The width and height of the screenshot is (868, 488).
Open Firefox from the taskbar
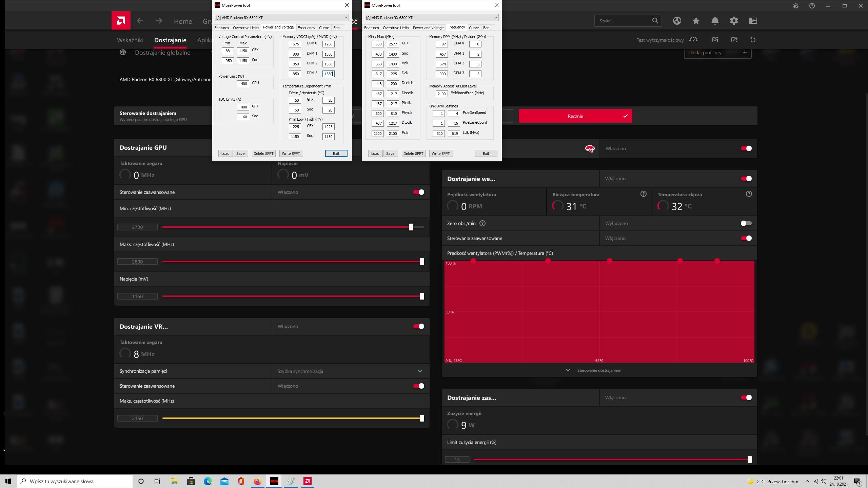(257, 481)
